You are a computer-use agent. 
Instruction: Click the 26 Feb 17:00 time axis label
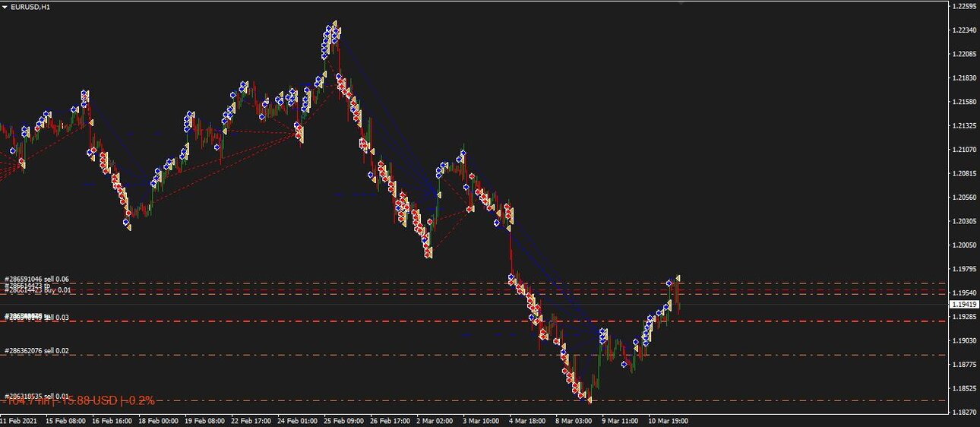coord(390,420)
